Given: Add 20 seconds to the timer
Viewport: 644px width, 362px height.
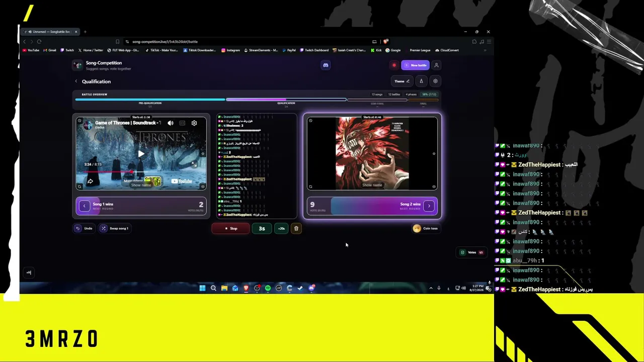Looking at the screenshot, I should pyautogui.click(x=281, y=228).
